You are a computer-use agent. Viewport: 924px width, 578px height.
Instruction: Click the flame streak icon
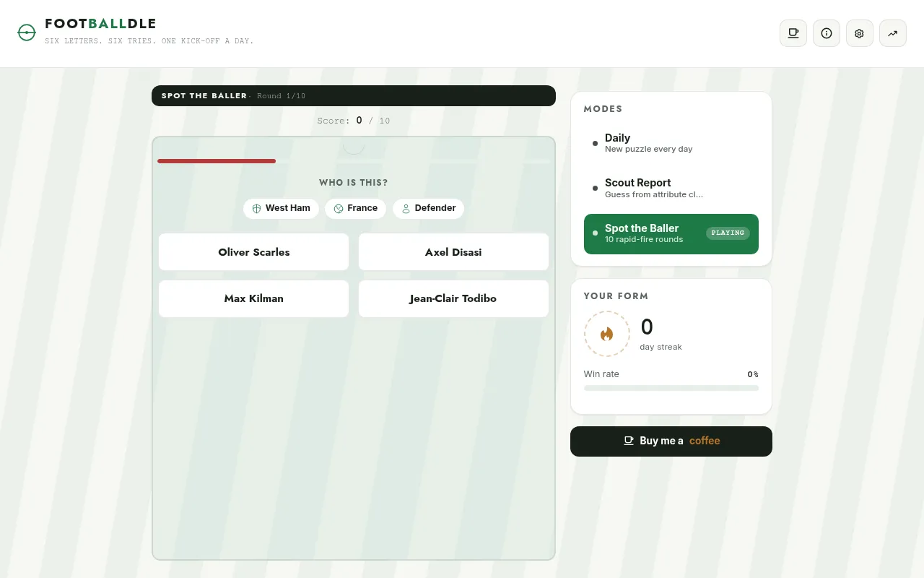(607, 334)
